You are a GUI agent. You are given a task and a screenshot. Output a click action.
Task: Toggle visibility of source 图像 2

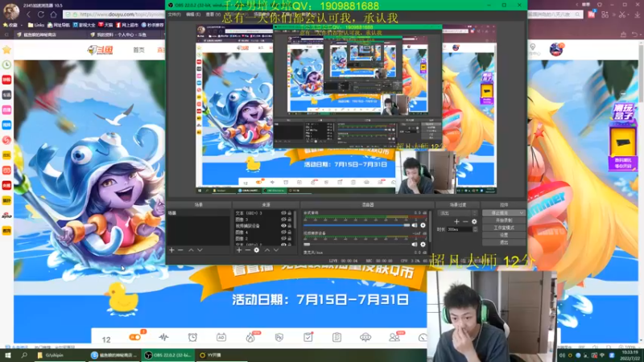283,238
